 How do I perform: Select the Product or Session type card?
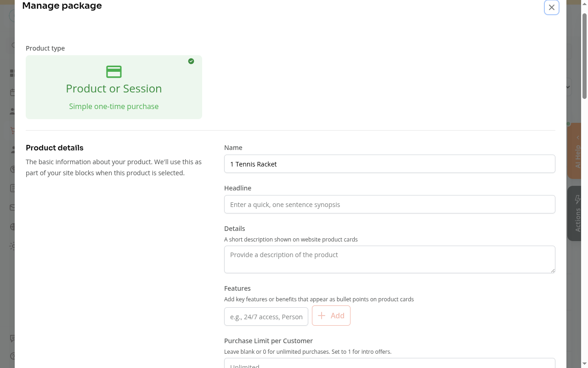click(114, 87)
